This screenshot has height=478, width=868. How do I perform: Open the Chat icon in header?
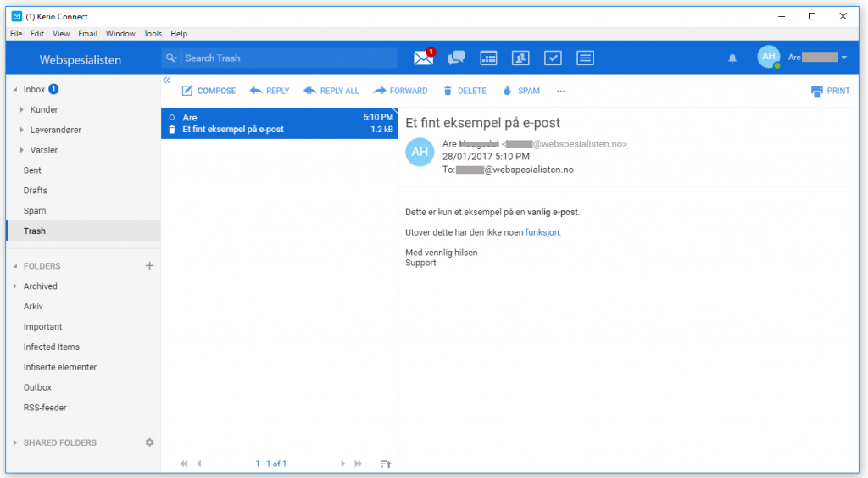456,58
